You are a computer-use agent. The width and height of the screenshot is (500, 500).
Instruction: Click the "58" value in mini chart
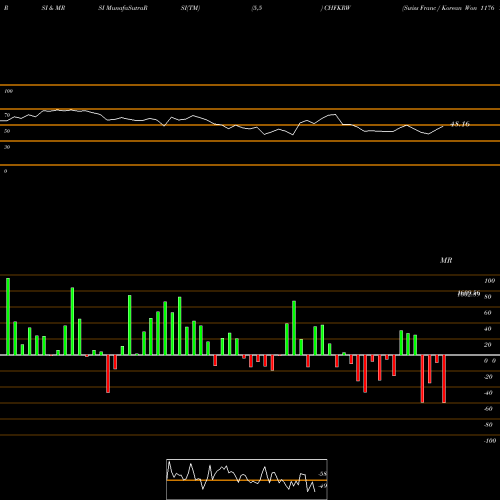(x=323, y=474)
